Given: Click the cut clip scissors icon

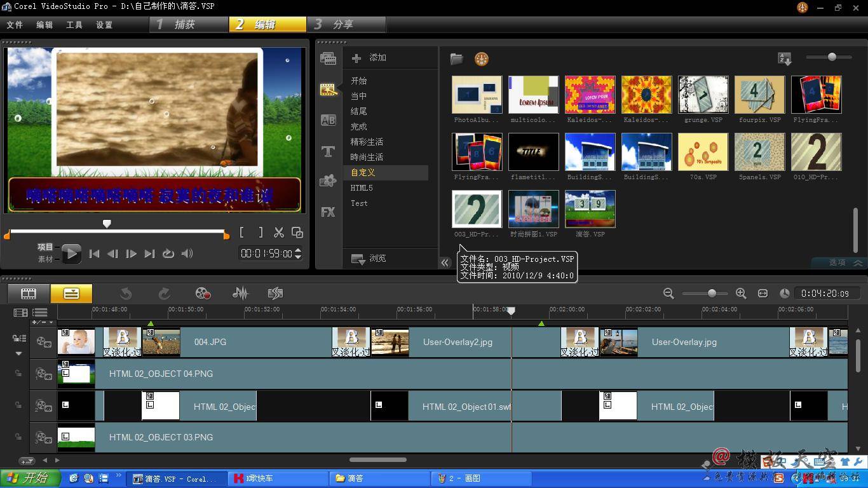Looking at the screenshot, I should tap(279, 233).
